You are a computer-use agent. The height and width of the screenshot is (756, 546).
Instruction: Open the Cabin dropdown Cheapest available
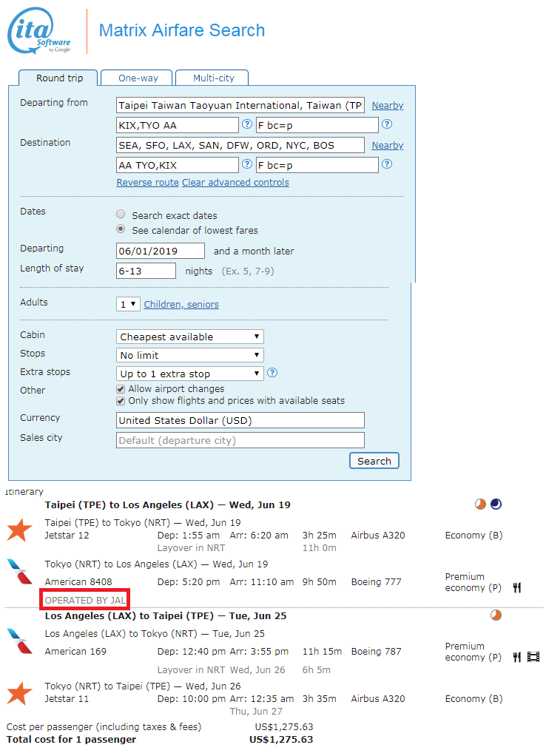pos(190,337)
